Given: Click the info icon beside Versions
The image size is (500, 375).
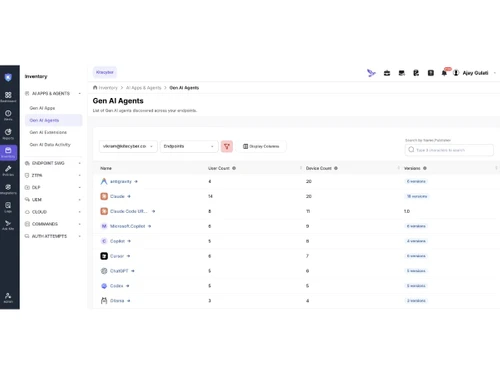Looking at the screenshot, I should tap(425, 168).
